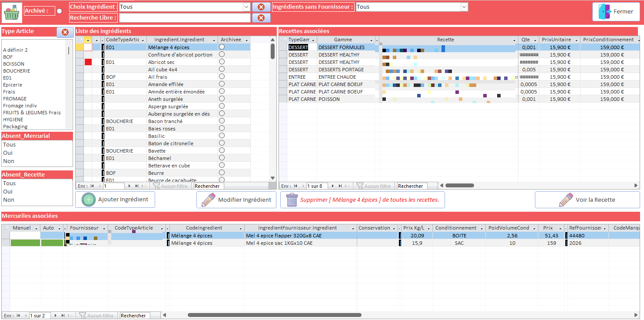Image resolution: width=644 pixels, height=320 pixels.
Task: Click the shopping basket icon top-left
Action: tap(12, 12)
